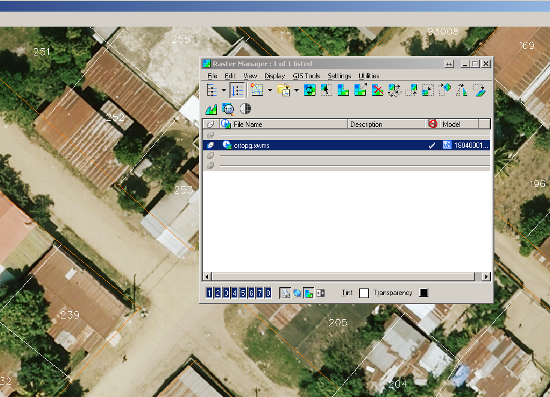This screenshot has height=397, width=550.
Task: Open the Edit menu in Raster Manager
Action: coord(230,76)
